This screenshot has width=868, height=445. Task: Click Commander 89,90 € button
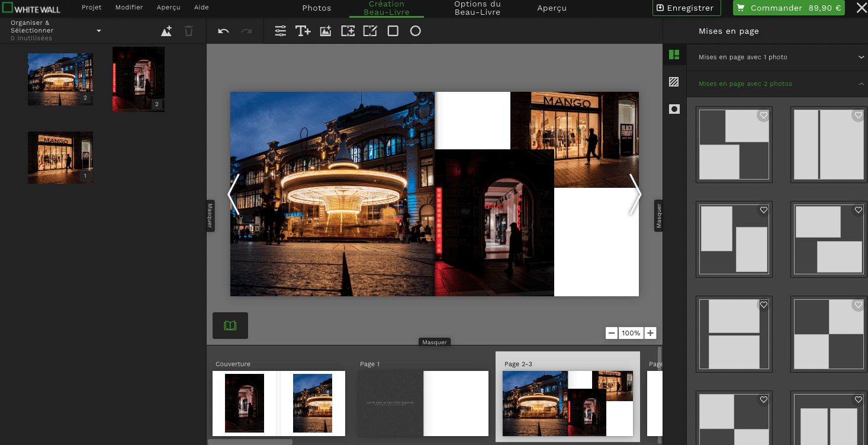(x=789, y=8)
